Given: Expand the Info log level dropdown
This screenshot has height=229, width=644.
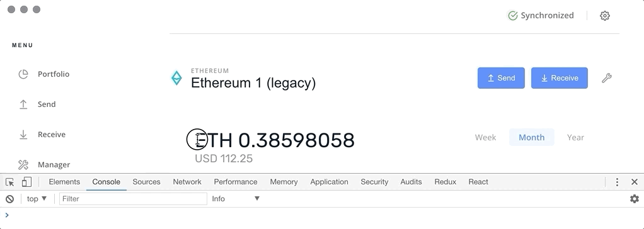Looking at the screenshot, I should [236, 199].
